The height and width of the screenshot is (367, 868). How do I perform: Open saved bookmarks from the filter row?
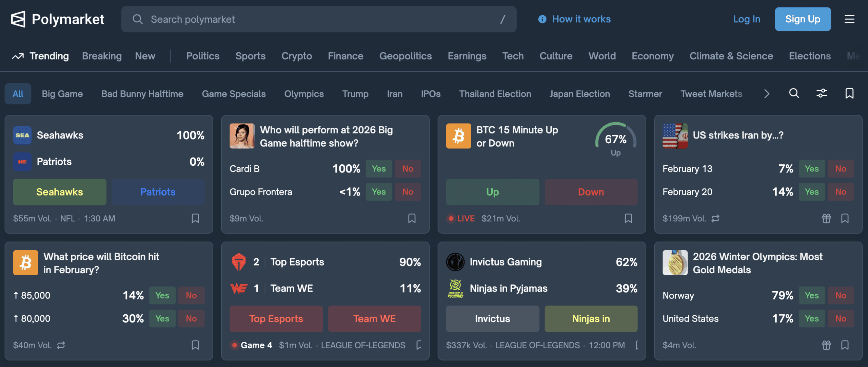(849, 93)
